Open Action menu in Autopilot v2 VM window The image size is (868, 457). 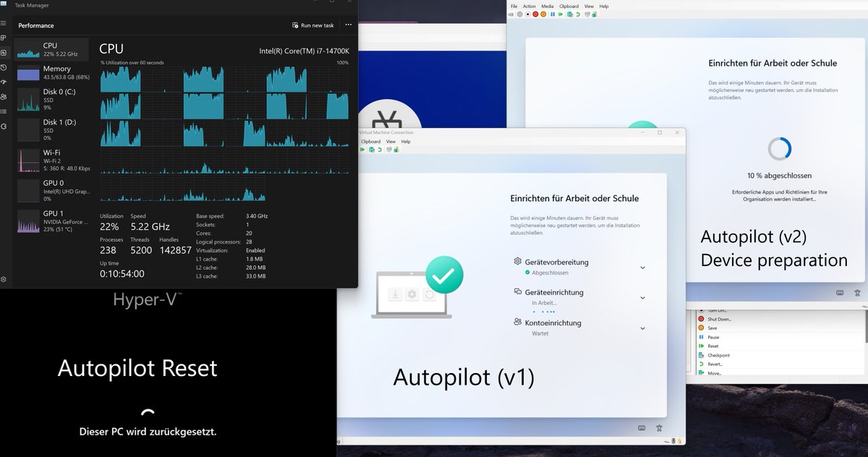click(529, 7)
